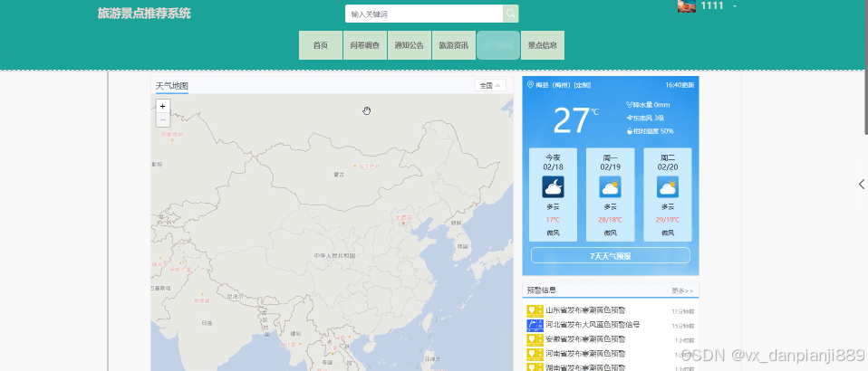Open the 旅游资讯 navigation tab
The height and width of the screenshot is (371, 868).
[453, 45]
